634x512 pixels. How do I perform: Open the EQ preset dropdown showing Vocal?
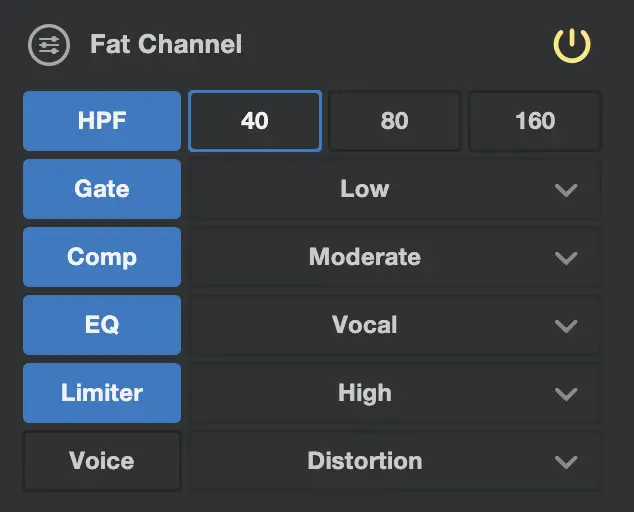pos(395,325)
